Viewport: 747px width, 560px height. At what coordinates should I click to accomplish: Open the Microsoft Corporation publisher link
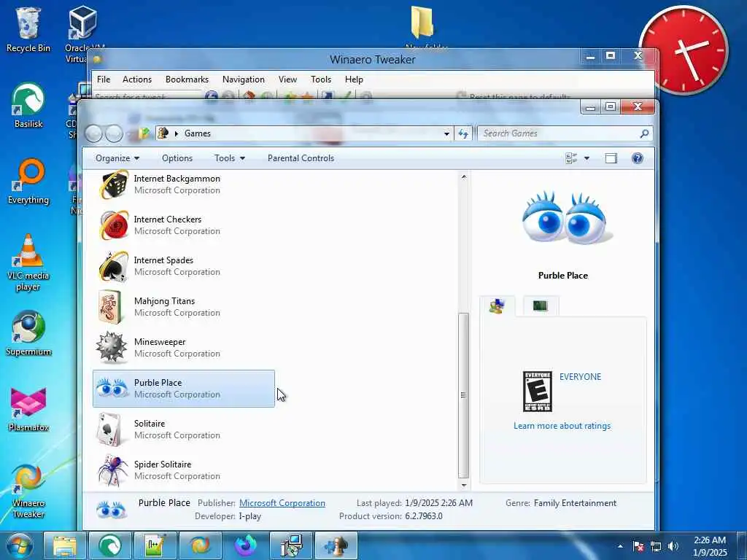(x=282, y=503)
